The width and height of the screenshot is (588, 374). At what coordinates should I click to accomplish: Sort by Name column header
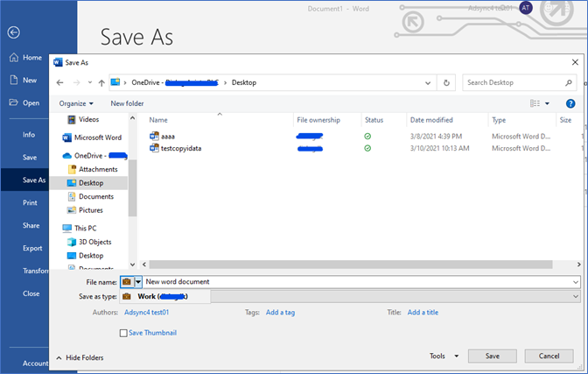click(x=158, y=120)
